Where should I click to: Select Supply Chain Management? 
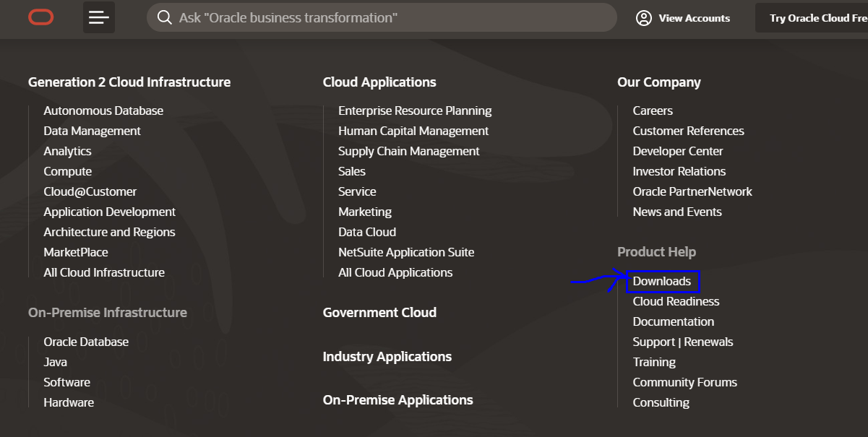(x=409, y=151)
